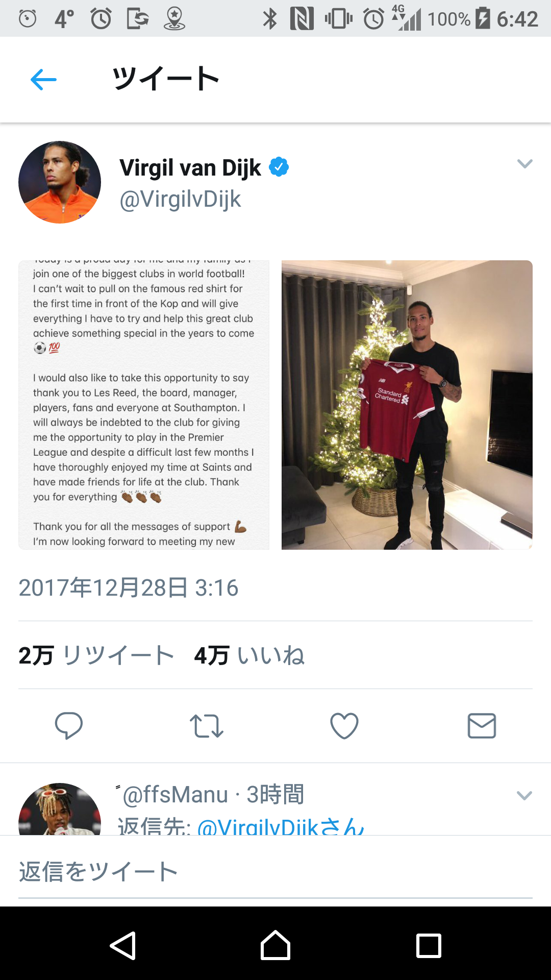This screenshot has width=551, height=980.
Task: View the 4万 likes list
Action: click(x=249, y=655)
